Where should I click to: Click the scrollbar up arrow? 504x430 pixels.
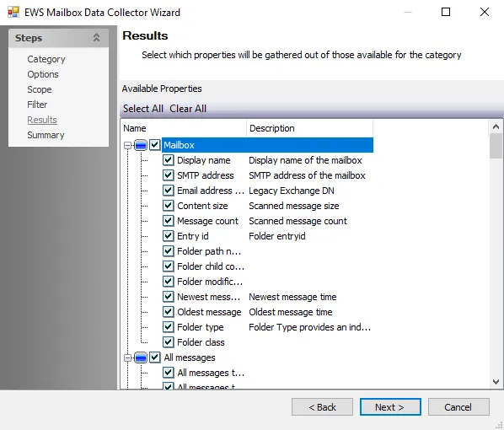coord(496,126)
